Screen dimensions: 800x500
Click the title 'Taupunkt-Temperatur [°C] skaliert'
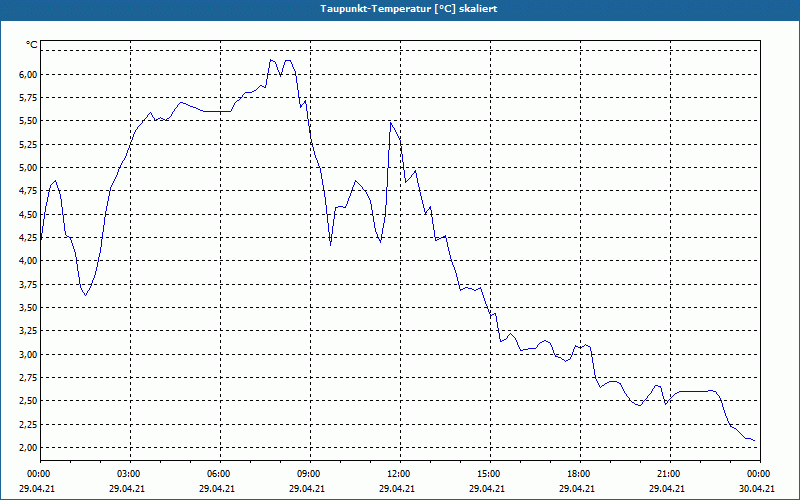409,9
